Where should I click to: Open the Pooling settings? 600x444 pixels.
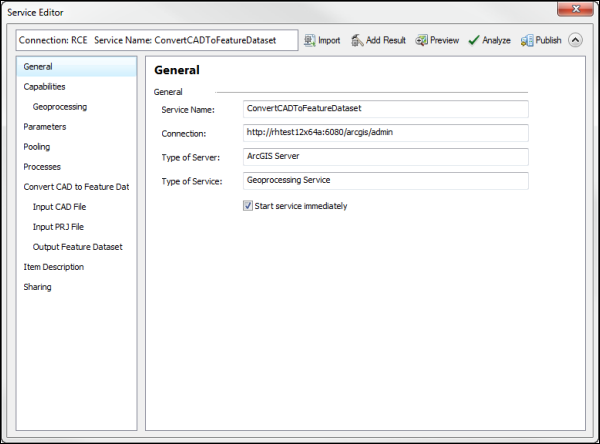37,147
